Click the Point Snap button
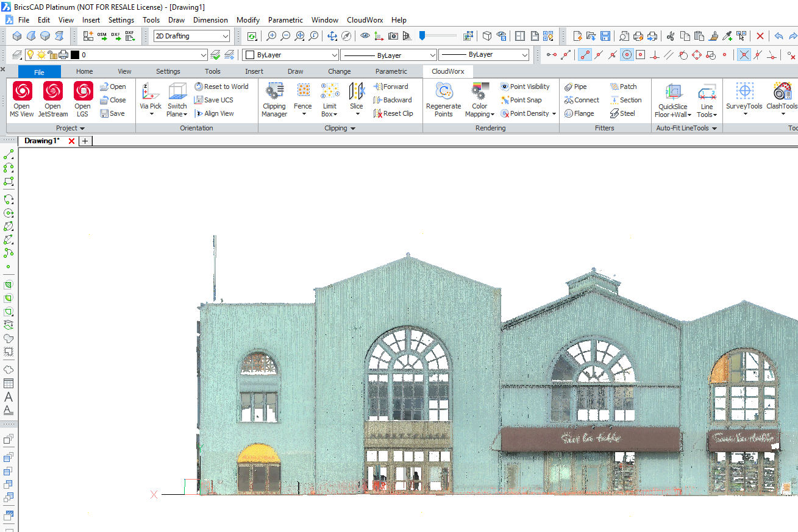This screenshot has height=532, width=798. (x=521, y=100)
